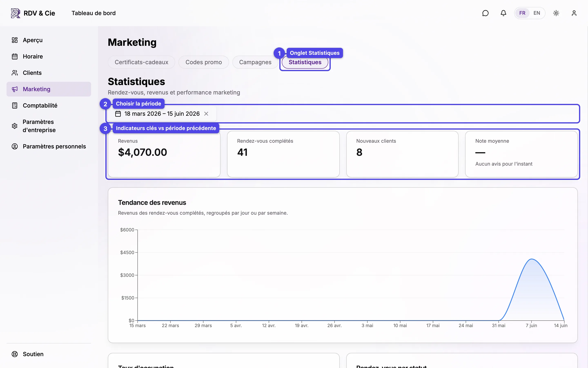Open Paramètres d'entreprise in the sidebar
The image size is (588, 368).
click(x=49, y=126)
